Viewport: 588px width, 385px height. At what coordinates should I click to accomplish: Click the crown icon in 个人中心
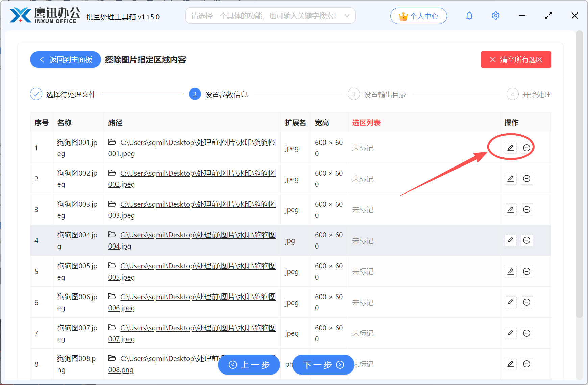pyautogui.click(x=402, y=16)
